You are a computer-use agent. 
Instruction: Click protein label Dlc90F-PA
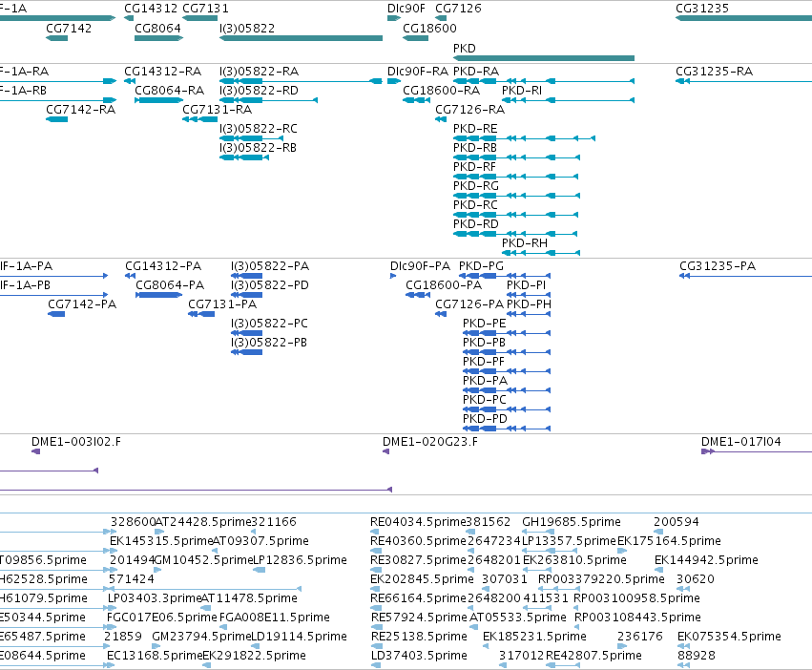420,266
